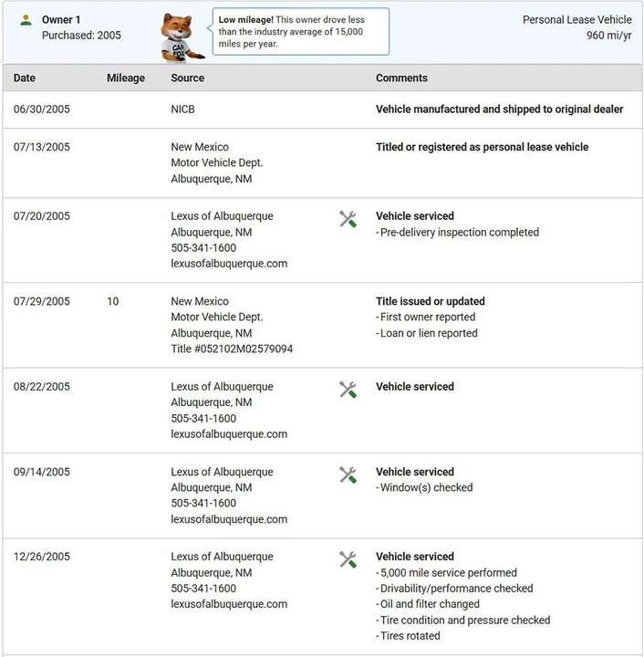Open lexusofalbuquerque.com link in 08/22/2005 entry
644x657 pixels.
click(x=229, y=434)
